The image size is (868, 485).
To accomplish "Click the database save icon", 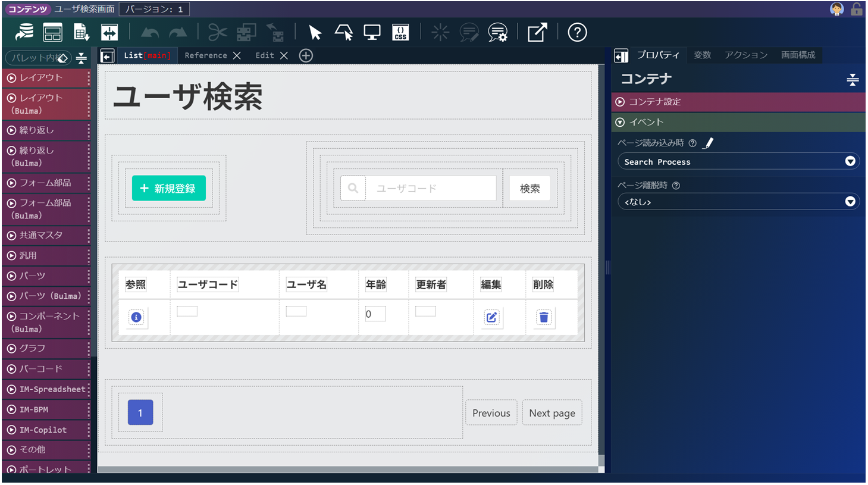I will click(24, 33).
